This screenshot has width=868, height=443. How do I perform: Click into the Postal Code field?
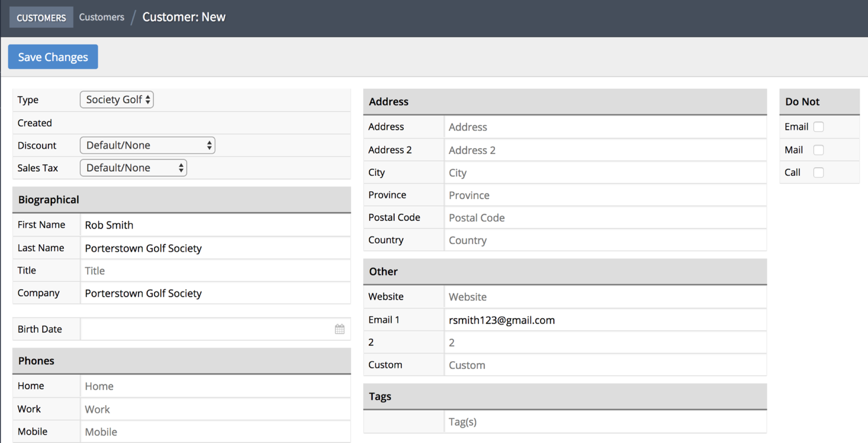605,217
